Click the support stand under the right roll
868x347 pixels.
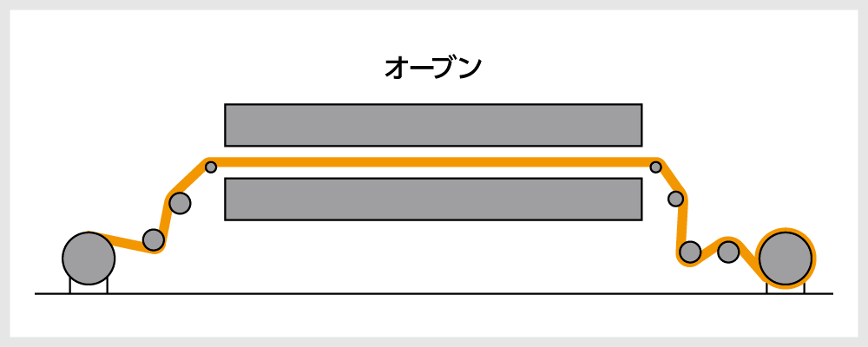pos(786,289)
